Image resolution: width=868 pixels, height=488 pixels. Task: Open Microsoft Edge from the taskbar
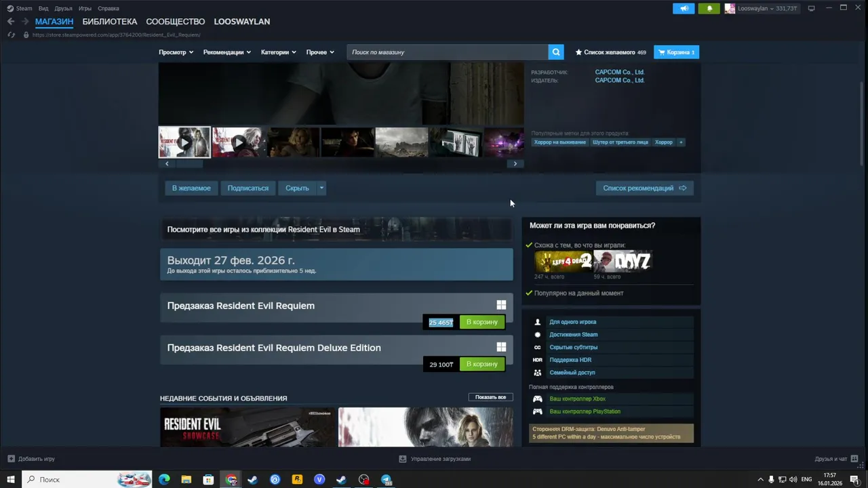[164, 480]
